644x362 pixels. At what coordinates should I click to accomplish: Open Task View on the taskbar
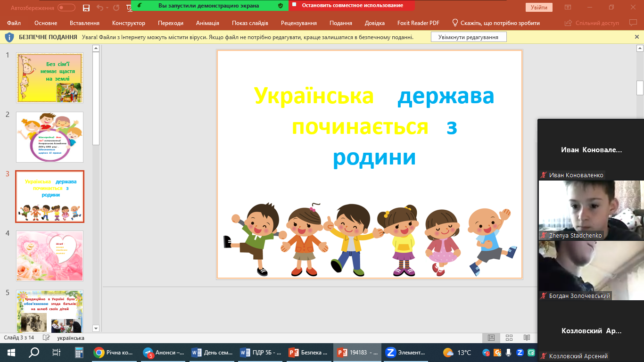(x=57, y=353)
